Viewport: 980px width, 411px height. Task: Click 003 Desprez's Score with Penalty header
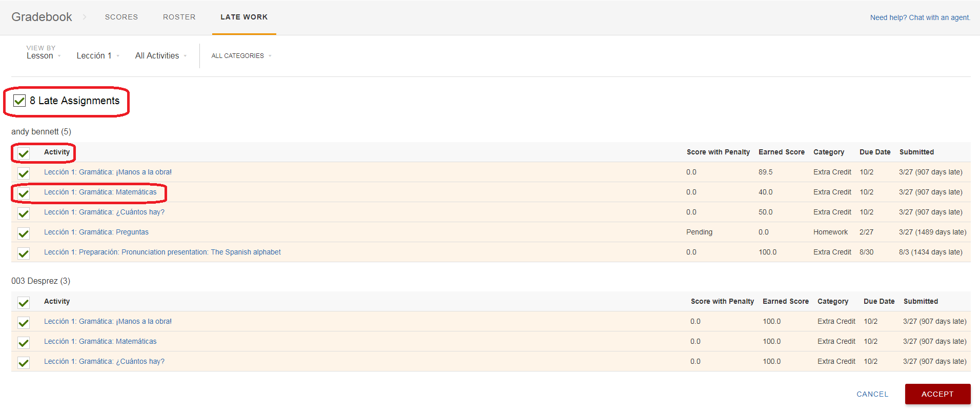pos(722,301)
